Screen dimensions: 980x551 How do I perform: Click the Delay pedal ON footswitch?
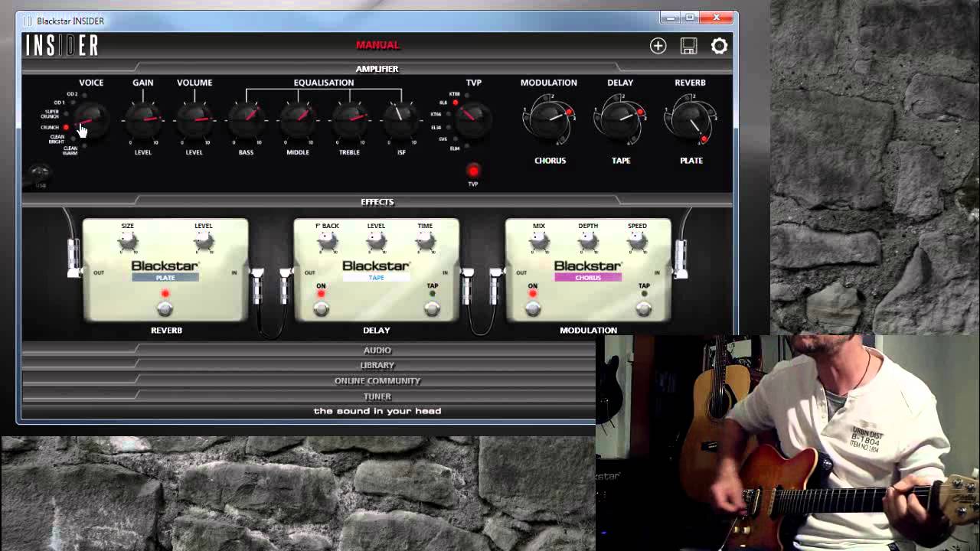(x=321, y=308)
